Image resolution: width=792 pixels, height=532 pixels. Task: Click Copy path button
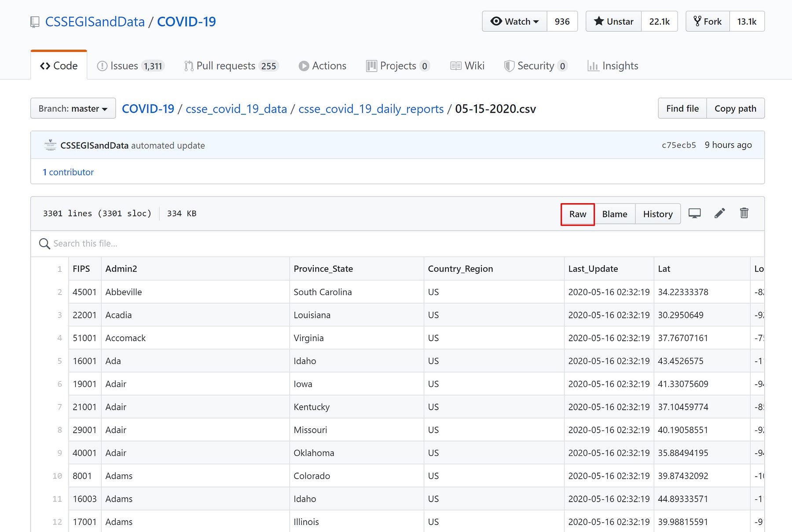(735, 108)
